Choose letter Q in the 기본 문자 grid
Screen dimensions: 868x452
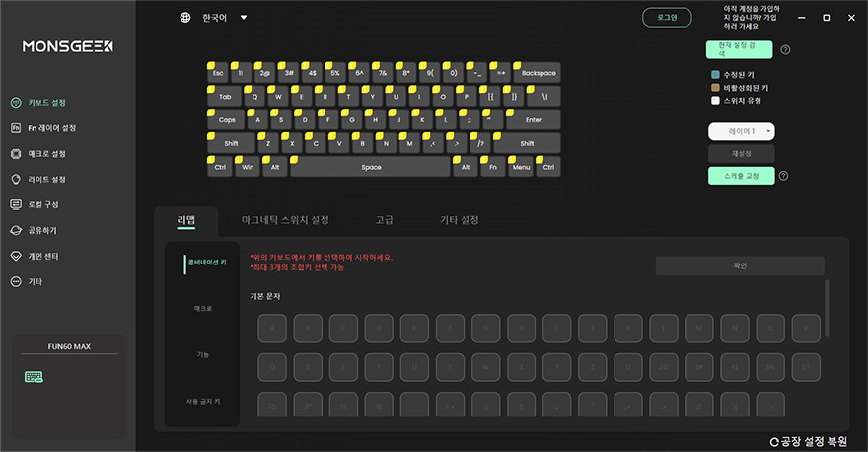point(272,367)
